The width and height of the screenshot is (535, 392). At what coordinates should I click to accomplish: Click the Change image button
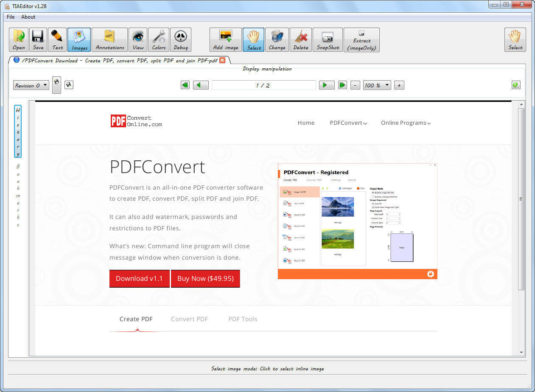pyautogui.click(x=277, y=40)
